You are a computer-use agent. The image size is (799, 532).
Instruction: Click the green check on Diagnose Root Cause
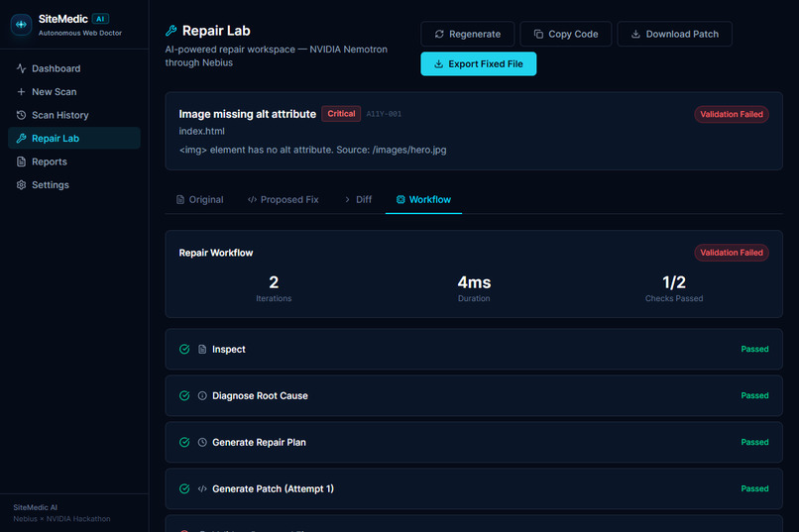click(x=184, y=395)
